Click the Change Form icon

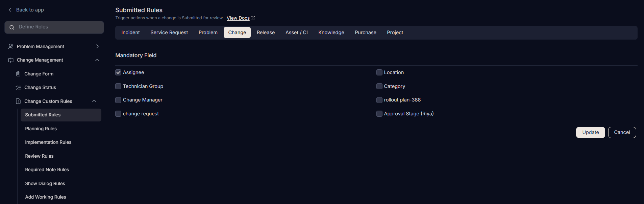click(18, 74)
